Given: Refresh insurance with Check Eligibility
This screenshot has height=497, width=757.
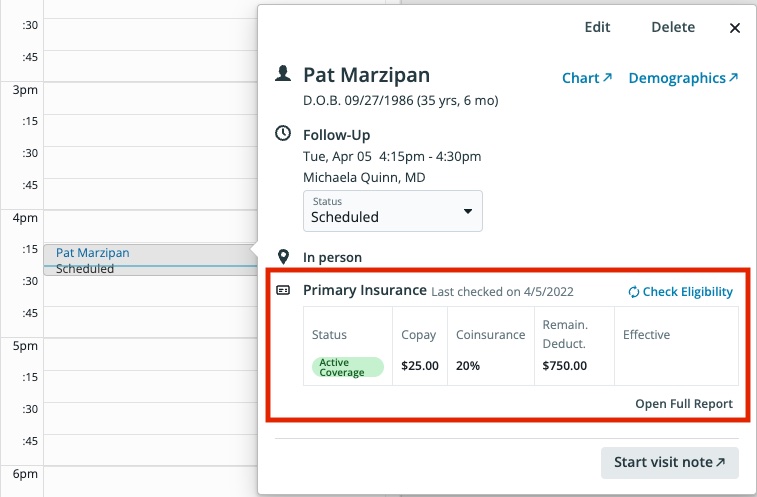Looking at the screenshot, I should (680, 292).
